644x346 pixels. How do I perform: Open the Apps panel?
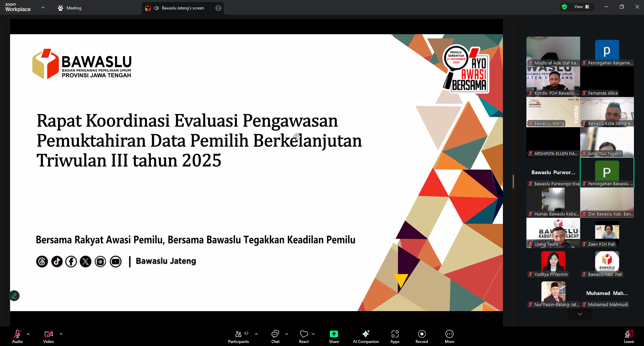pyautogui.click(x=395, y=336)
